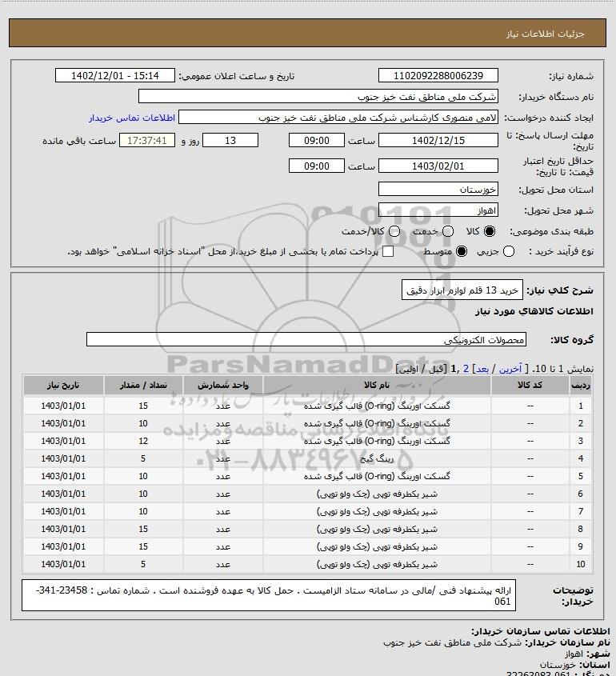
Task: Click the need number field 1102092288006239
Action: coord(438,75)
